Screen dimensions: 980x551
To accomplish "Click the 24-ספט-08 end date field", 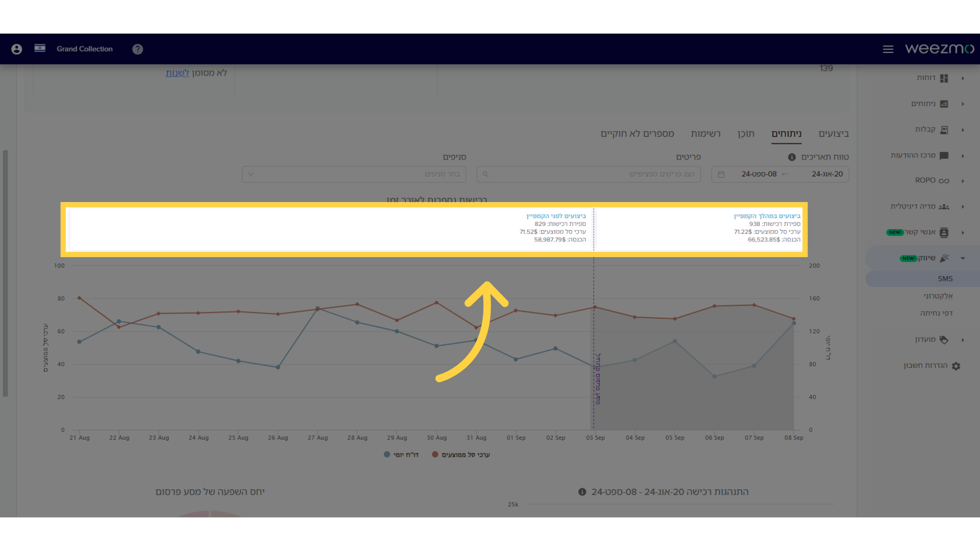I will 759,174.
